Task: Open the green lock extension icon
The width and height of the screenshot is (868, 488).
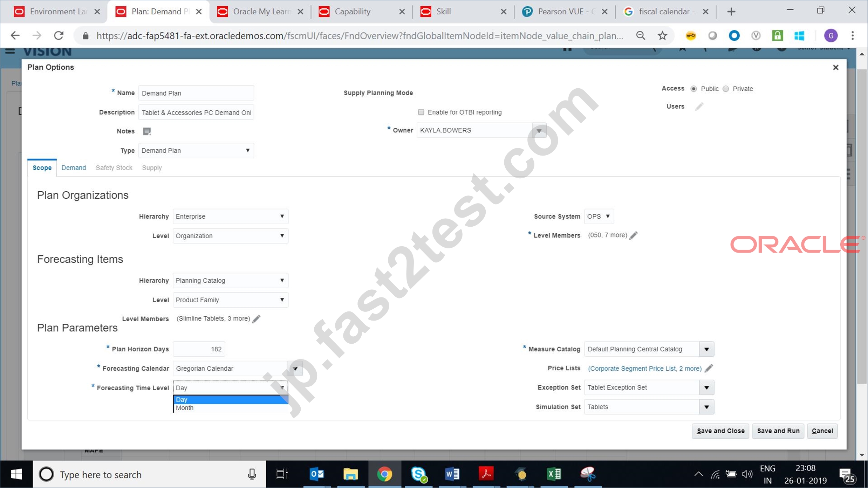Action: pyautogui.click(x=777, y=35)
